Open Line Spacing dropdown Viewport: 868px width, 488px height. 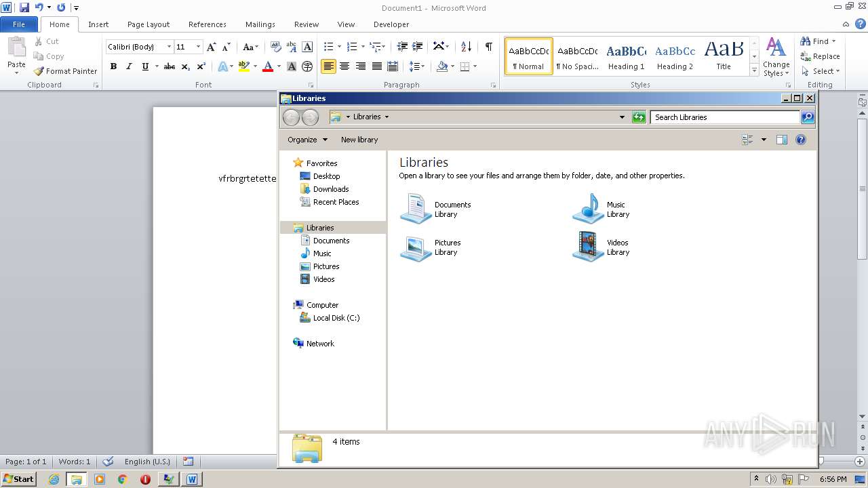(417, 66)
